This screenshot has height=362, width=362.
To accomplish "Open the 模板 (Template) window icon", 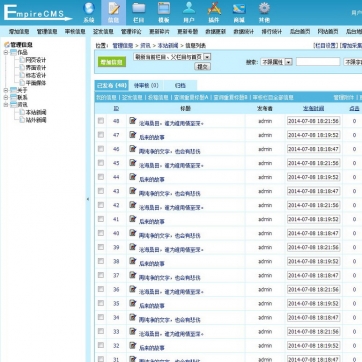I will pos(164,8).
